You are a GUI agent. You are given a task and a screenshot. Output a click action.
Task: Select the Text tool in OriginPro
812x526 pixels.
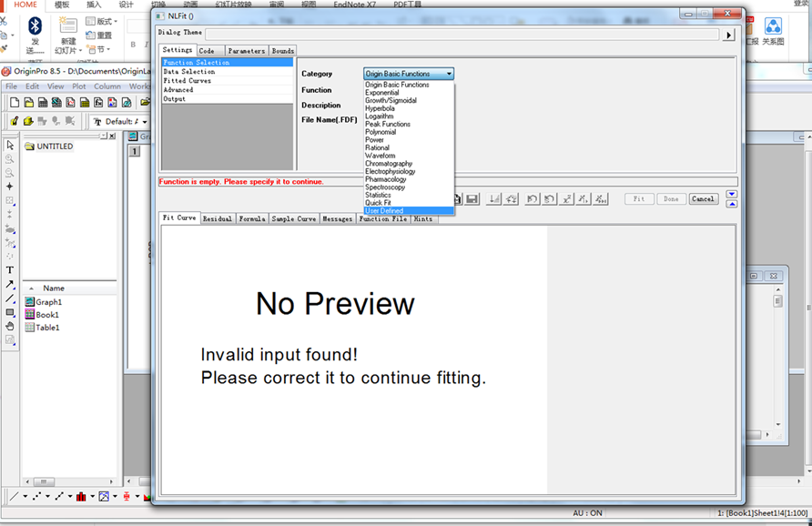10,269
